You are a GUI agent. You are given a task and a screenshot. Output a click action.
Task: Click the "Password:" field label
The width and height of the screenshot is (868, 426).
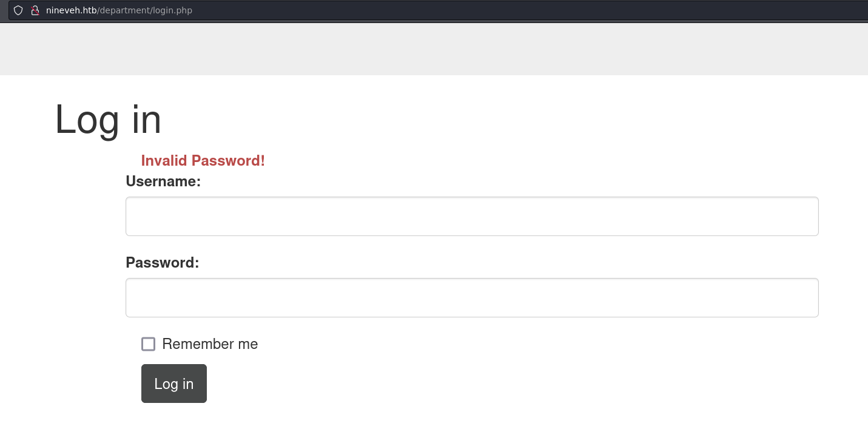(x=163, y=263)
